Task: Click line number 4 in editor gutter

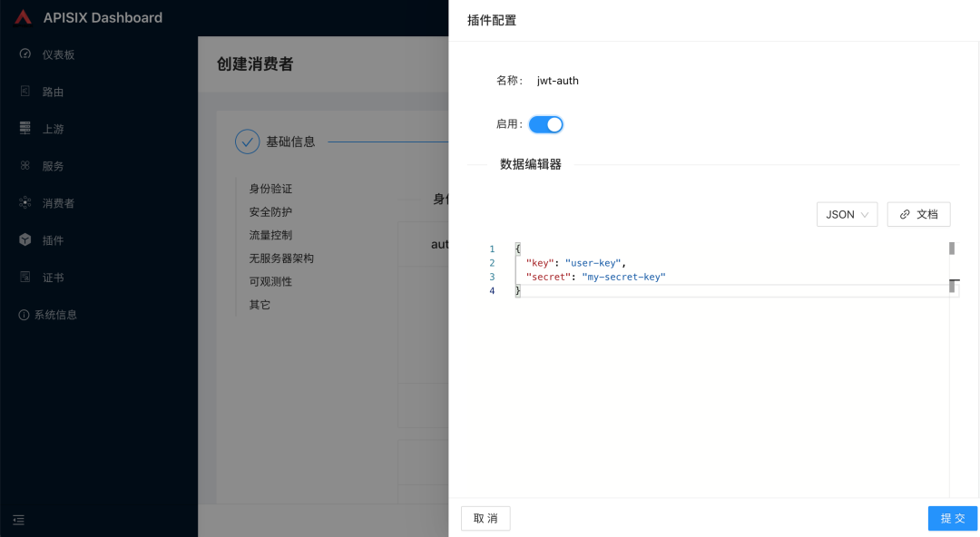Action: pyautogui.click(x=492, y=290)
